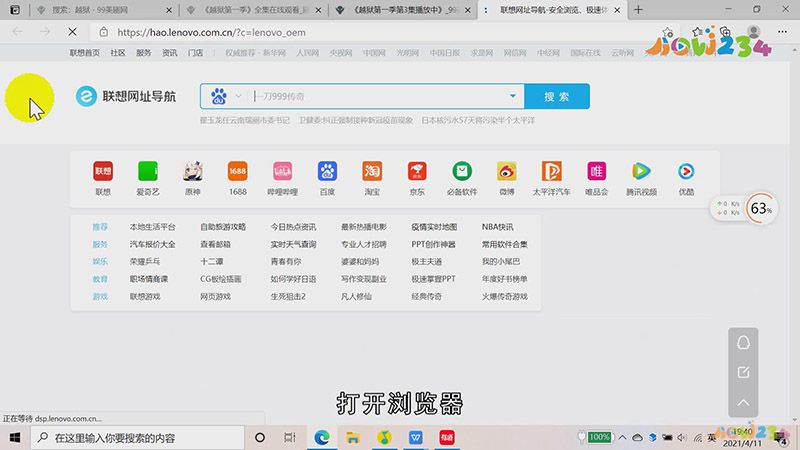Open the Baidu search engine selector
Viewport: 800px width, 450px height.
pos(226,96)
